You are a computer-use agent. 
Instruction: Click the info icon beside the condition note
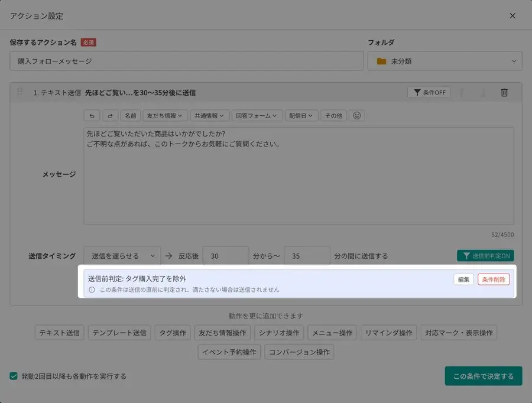pos(92,290)
